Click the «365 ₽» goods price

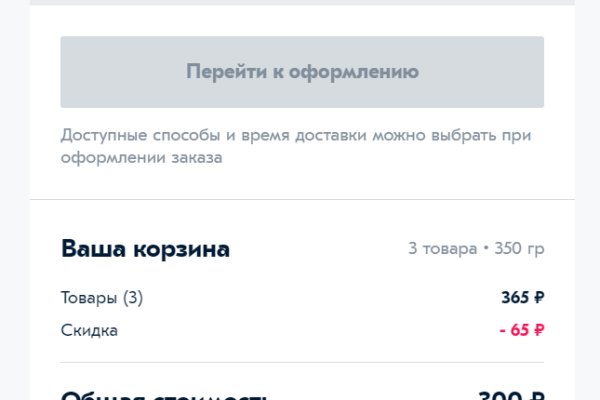(522, 297)
